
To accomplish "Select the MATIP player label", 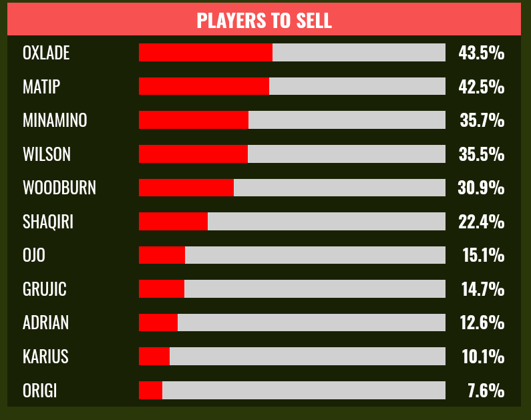I will coord(42,87).
